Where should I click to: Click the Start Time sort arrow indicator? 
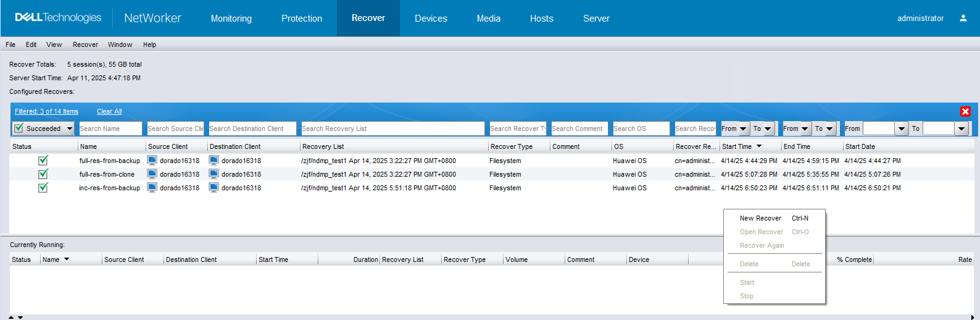pyautogui.click(x=759, y=146)
